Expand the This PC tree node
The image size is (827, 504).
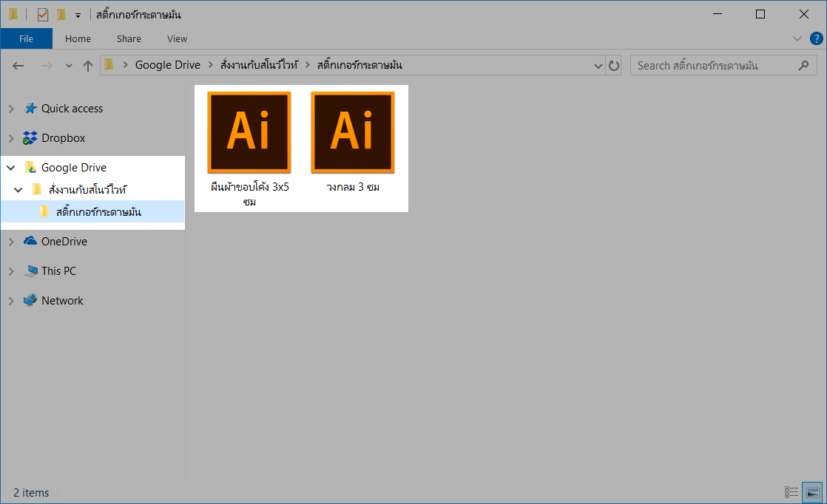point(11,270)
